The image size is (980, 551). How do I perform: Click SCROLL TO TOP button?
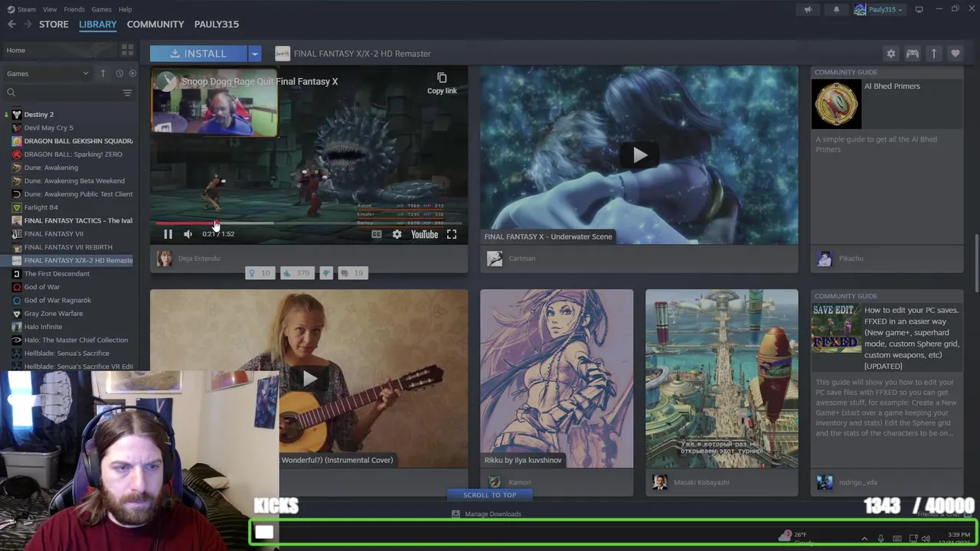click(x=489, y=495)
